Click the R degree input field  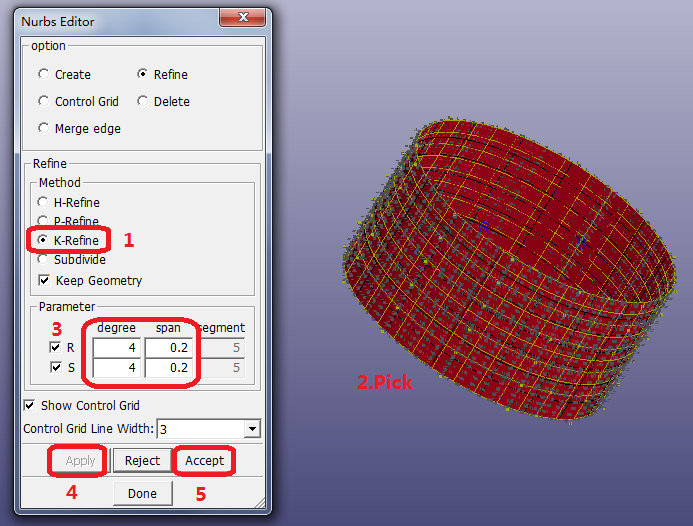tap(117, 348)
